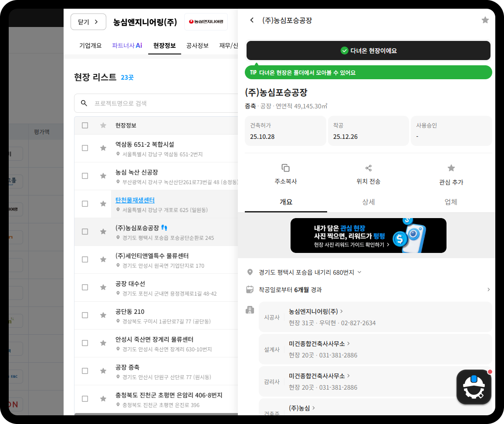Screen dimensions: 504x424
Task: Check the 공장 대수선 checkbox
Action: [85, 287]
